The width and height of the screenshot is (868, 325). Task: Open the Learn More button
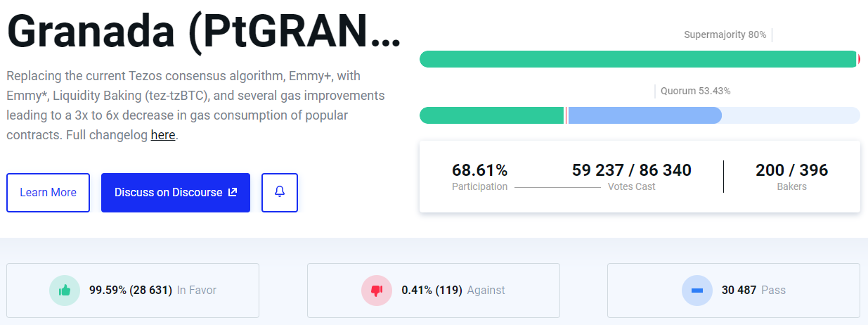point(48,192)
